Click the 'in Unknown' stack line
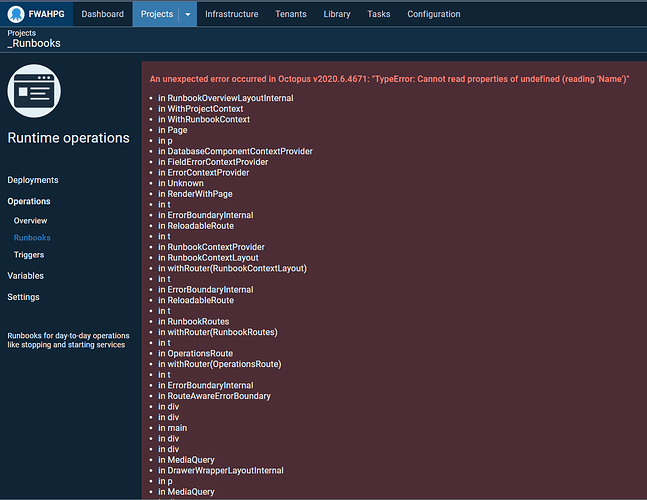This screenshot has width=647, height=500. [181, 183]
